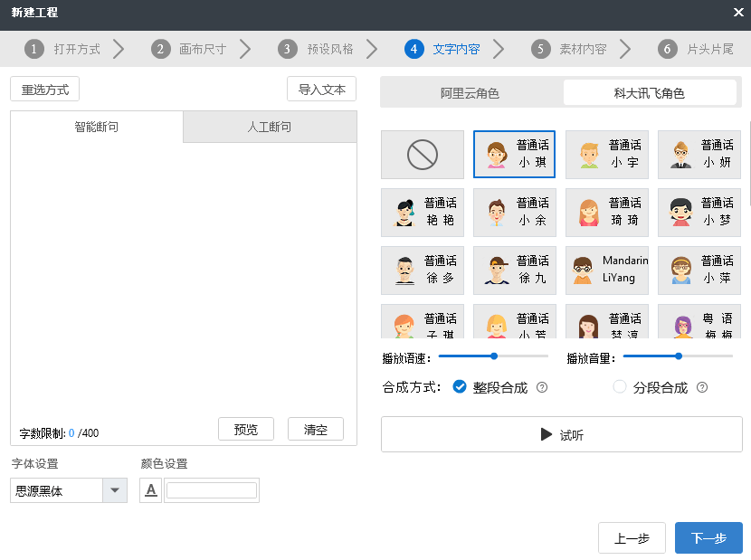Choose the 普通话 子琪 voice avatar
This screenshot has height=560, width=751.
coord(423,321)
